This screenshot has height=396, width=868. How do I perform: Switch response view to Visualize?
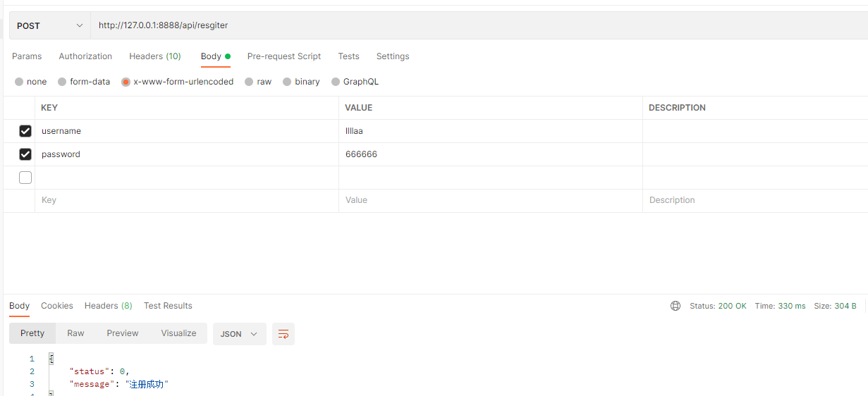178,333
